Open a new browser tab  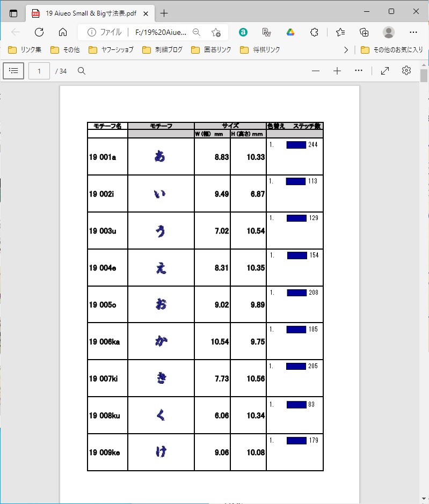[164, 13]
